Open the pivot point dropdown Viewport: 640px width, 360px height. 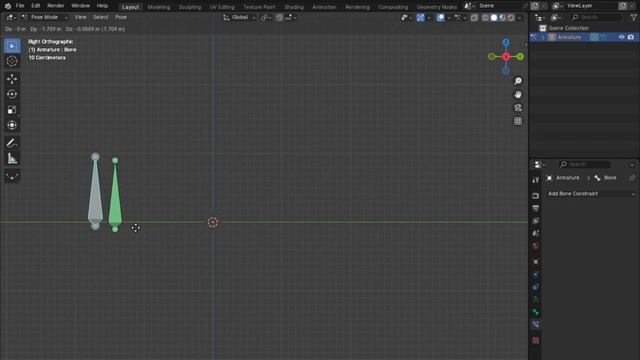pyautogui.click(x=266, y=18)
